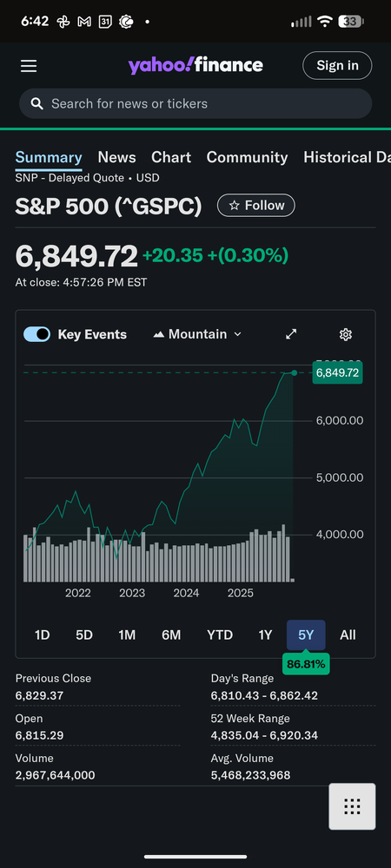This screenshot has width=391, height=868.
Task: Tap the 2023 x-axis label
Action: (132, 594)
